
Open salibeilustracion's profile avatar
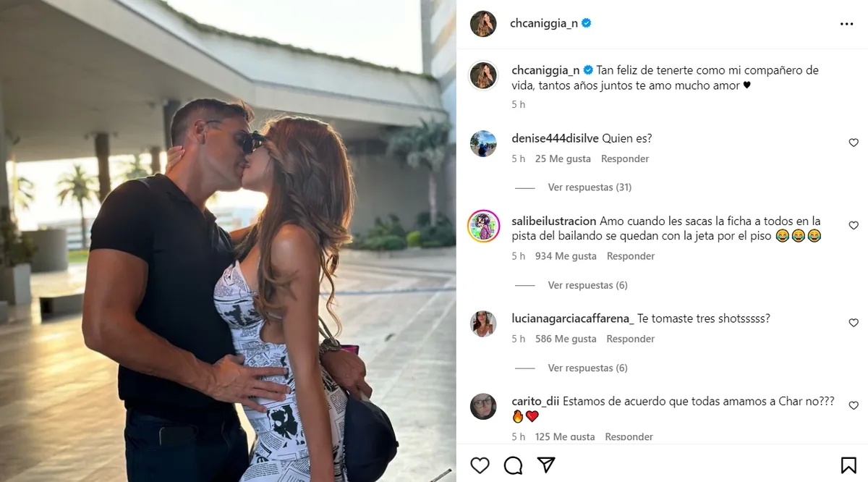(x=483, y=226)
